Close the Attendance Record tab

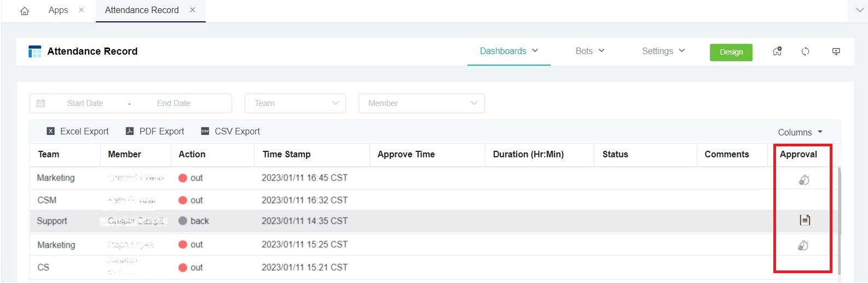(x=193, y=10)
